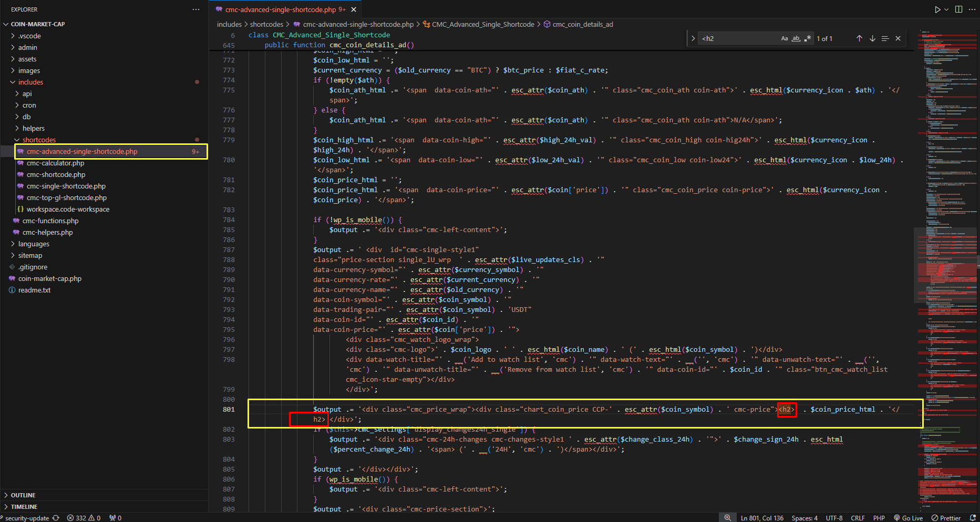Expand the replace field chevron in find widget
The image size is (980, 522).
pyautogui.click(x=693, y=38)
